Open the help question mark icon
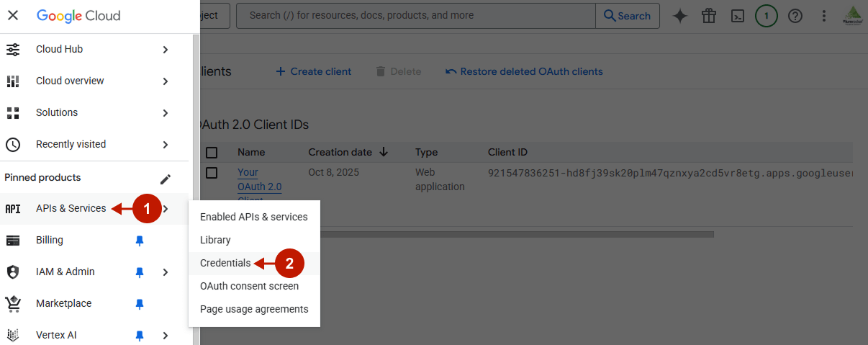The width and height of the screenshot is (868, 345). click(x=795, y=16)
